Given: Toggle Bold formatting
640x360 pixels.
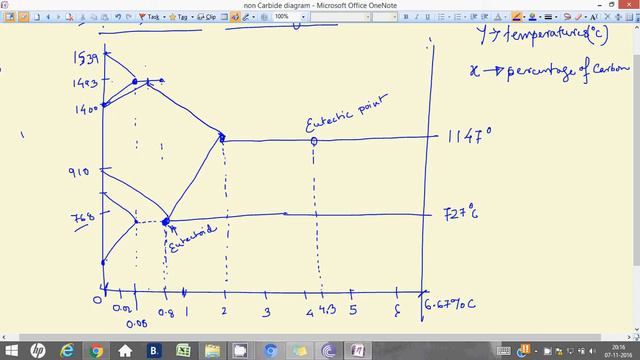Looking at the screenshot, I should click(x=406, y=17).
